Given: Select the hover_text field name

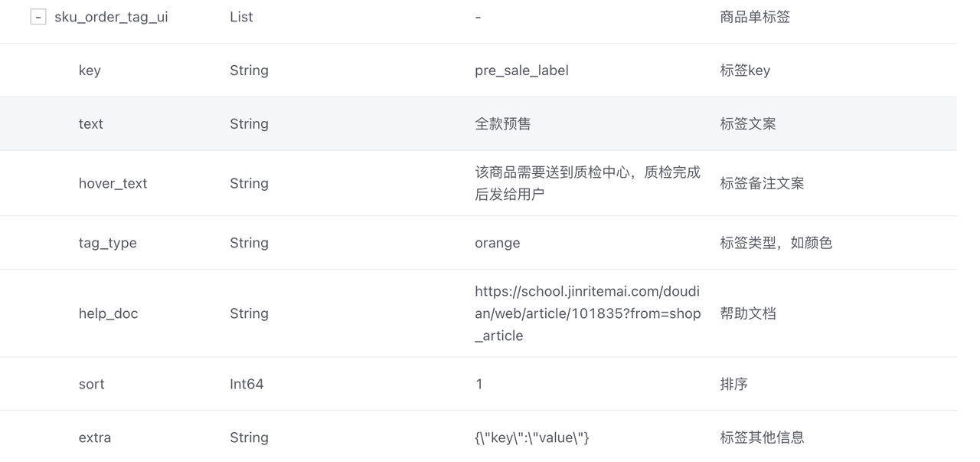Looking at the screenshot, I should (113, 183).
